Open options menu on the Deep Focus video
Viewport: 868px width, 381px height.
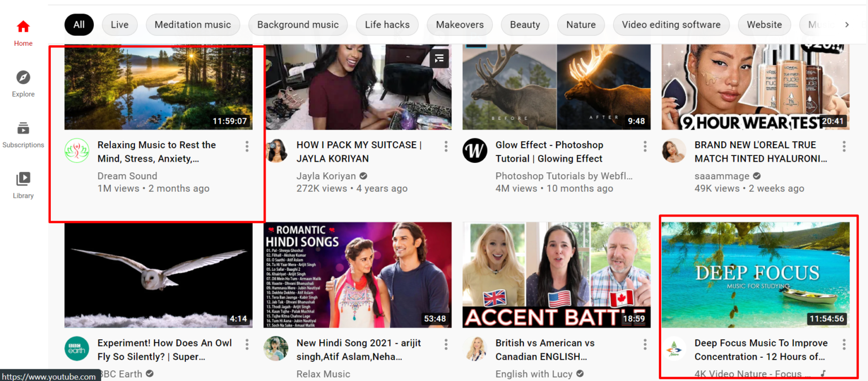point(844,344)
